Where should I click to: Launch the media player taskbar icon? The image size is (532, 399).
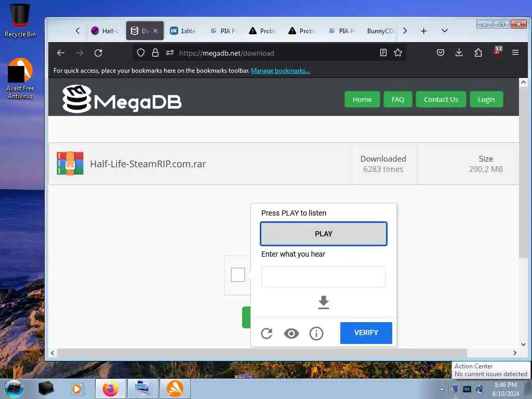click(77, 389)
